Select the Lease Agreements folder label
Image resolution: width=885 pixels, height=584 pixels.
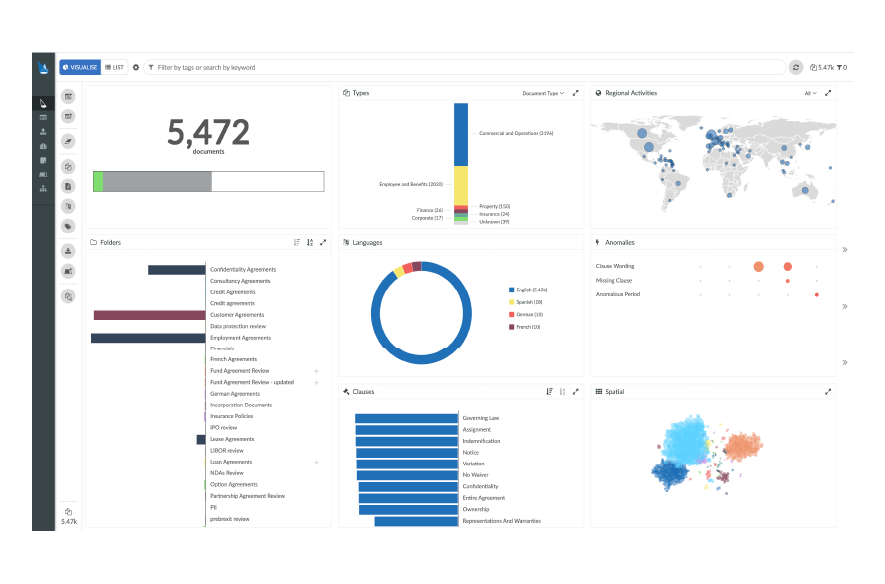pos(232,439)
